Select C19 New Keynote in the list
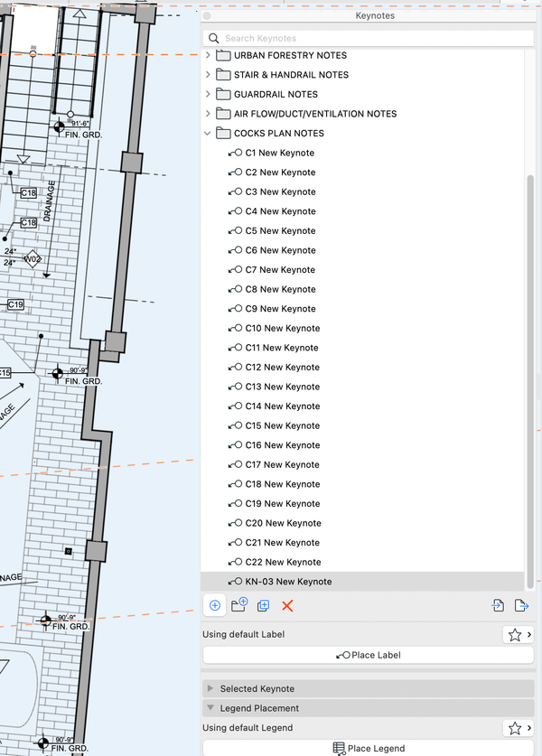 coord(283,504)
